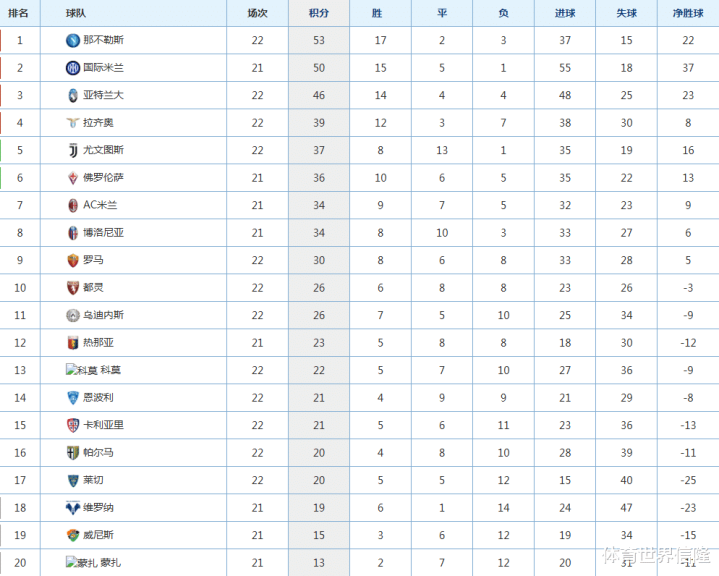
Task: Click the Atalanta team crest icon
Action: (72, 95)
